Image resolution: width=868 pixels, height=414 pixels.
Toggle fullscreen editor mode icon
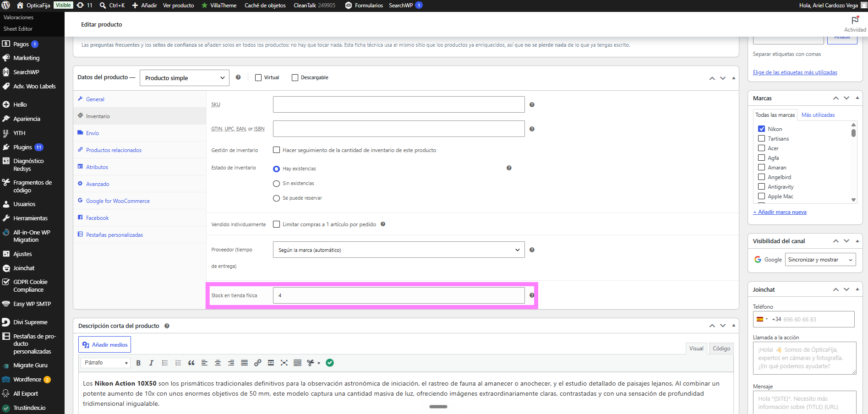click(x=284, y=363)
